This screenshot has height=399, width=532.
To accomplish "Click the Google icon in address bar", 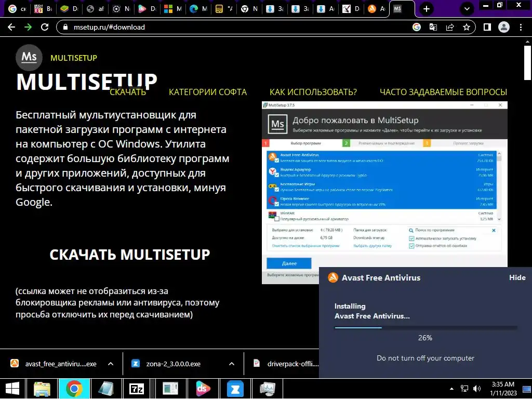I will [417, 27].
